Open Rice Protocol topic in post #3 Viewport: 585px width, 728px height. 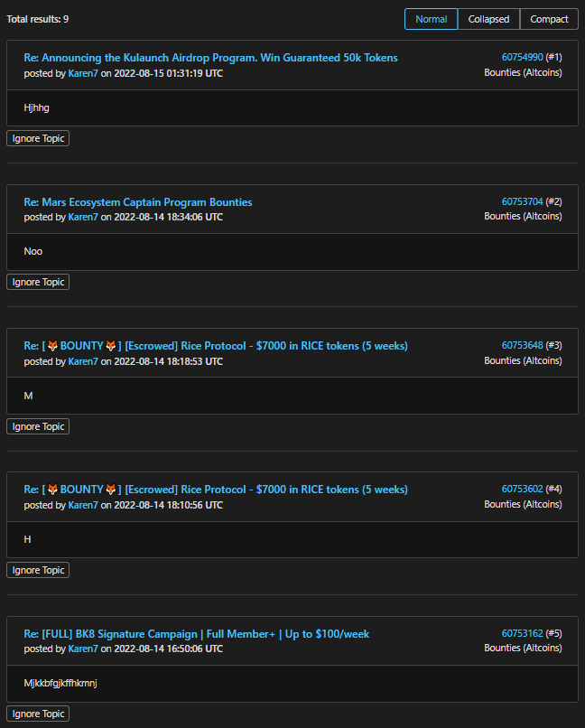[216, 346]
